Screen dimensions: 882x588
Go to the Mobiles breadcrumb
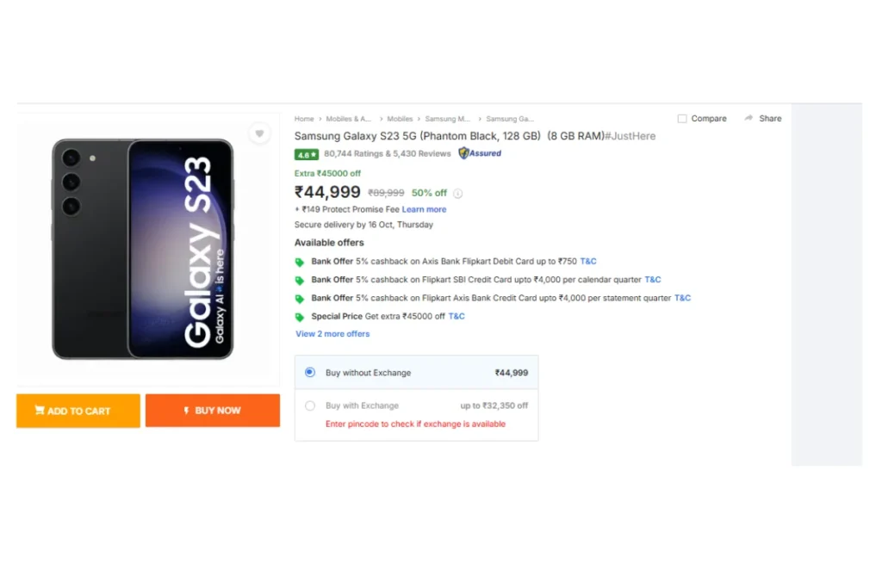[x=400, y=119]
